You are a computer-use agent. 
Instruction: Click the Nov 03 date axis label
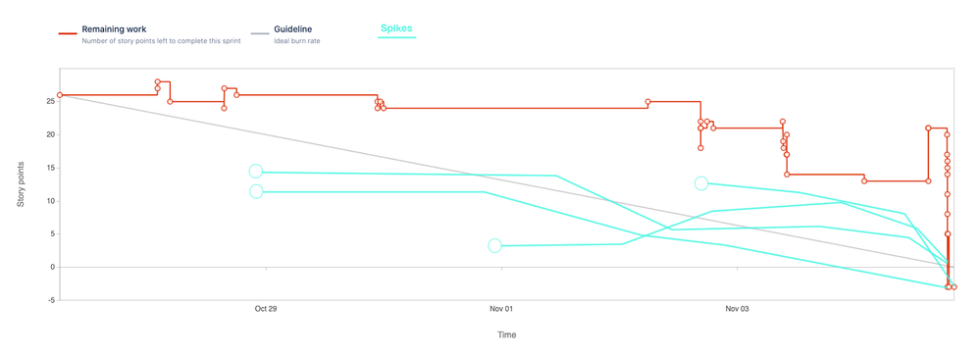tap(737, 309)
